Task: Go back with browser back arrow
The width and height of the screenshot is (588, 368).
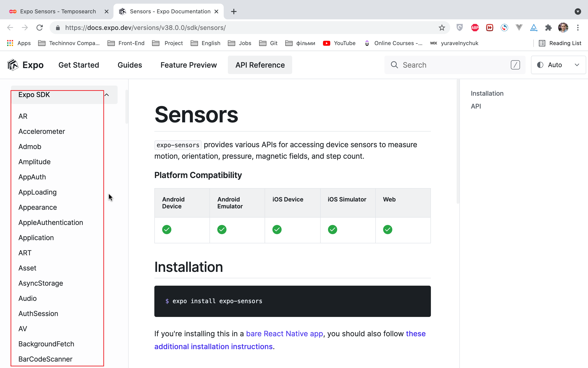Action: click(x=10, y=28)
